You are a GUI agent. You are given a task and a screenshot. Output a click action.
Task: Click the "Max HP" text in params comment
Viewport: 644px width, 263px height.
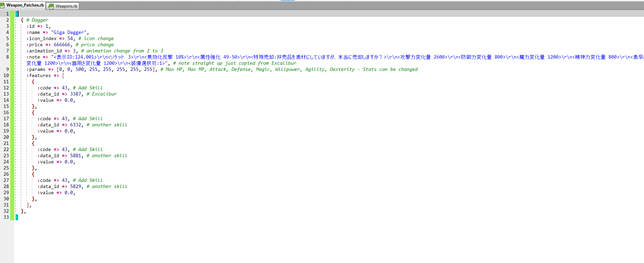[174, 69]
